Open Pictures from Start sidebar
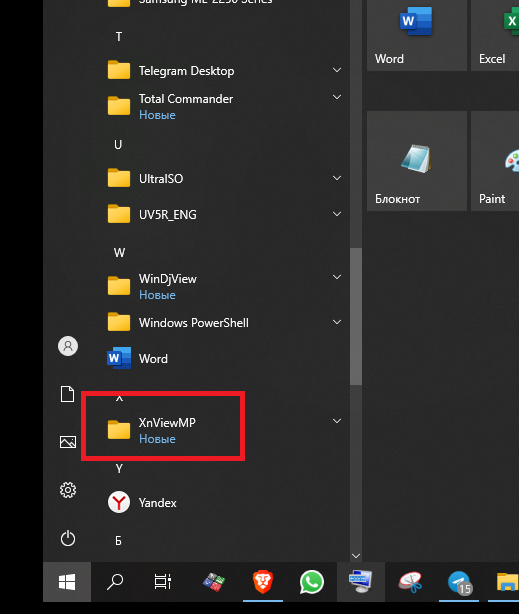This screenshot has width=519, height=614. pos(68,442)
